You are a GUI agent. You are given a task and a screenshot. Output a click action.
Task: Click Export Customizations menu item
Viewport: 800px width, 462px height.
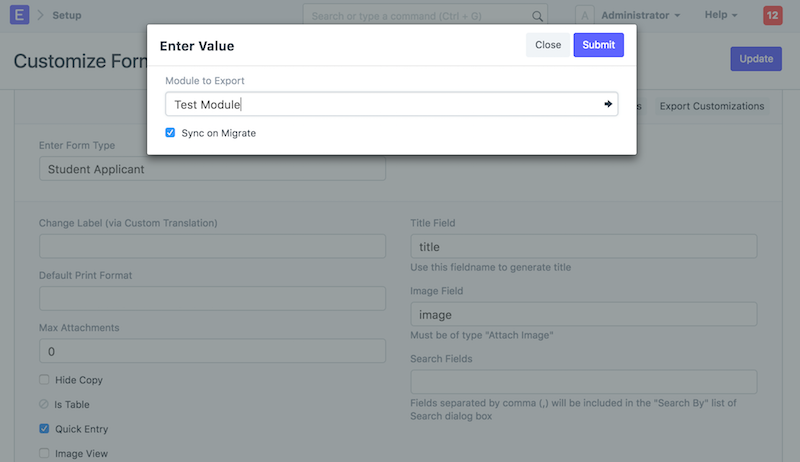[x=711, y=106]
